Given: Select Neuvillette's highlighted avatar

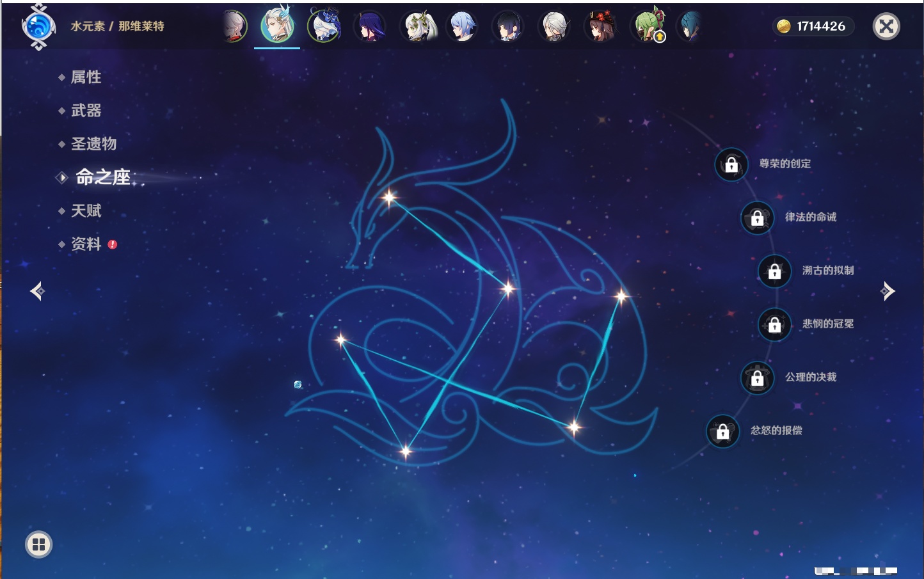Looking at the screenshot, I should coord(277,26).
